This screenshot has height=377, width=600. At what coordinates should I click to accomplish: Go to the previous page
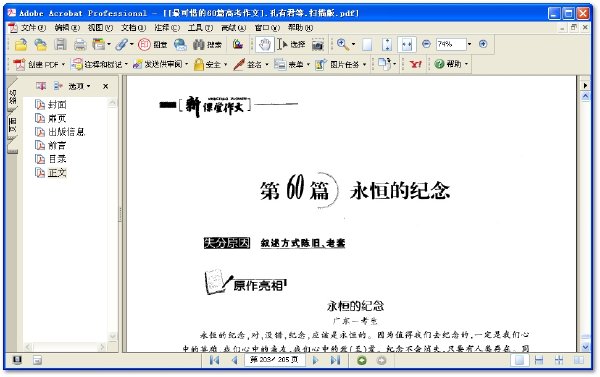235,360
